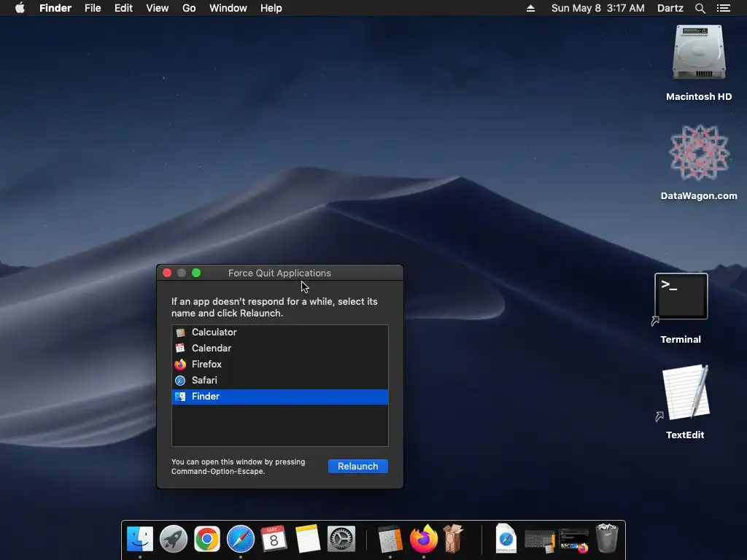
Task: Open the Help menu
Action: 271,8
